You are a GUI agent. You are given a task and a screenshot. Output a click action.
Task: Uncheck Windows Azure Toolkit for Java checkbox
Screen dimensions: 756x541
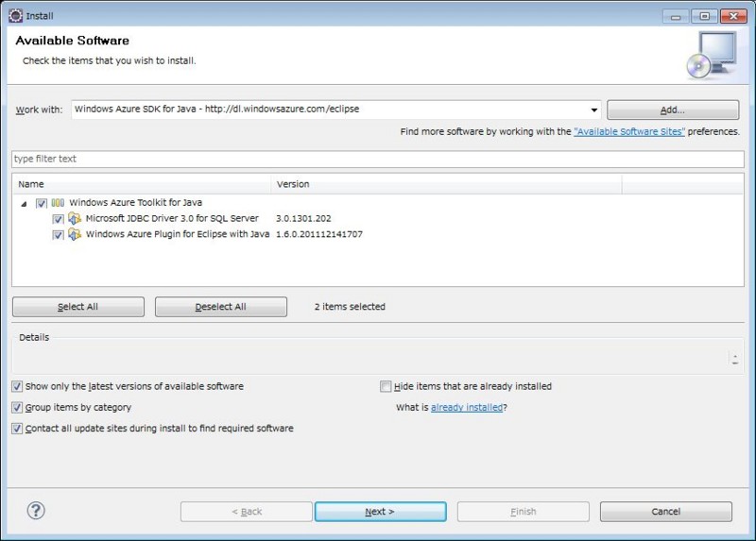pyautogui.click(x=42, y=203)
